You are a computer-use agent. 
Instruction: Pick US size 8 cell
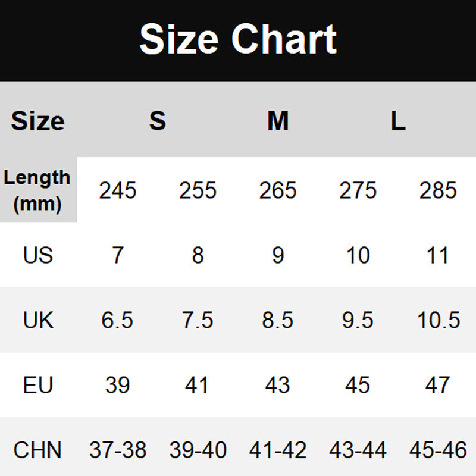tap(198, 255)
